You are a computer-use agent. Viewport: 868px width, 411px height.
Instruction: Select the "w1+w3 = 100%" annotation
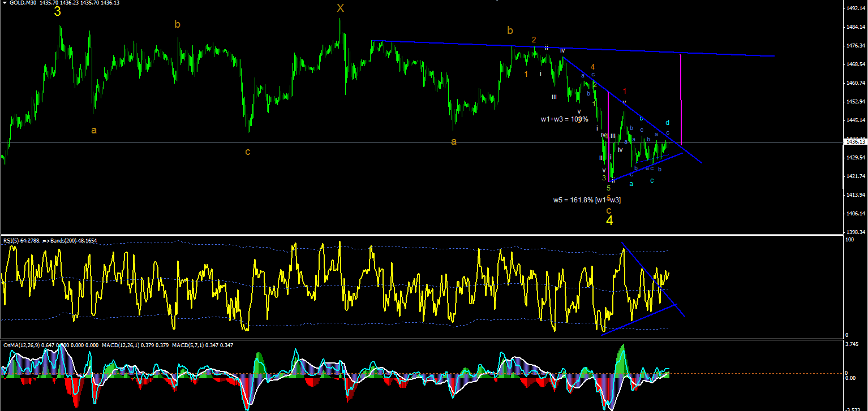point(564,119)
